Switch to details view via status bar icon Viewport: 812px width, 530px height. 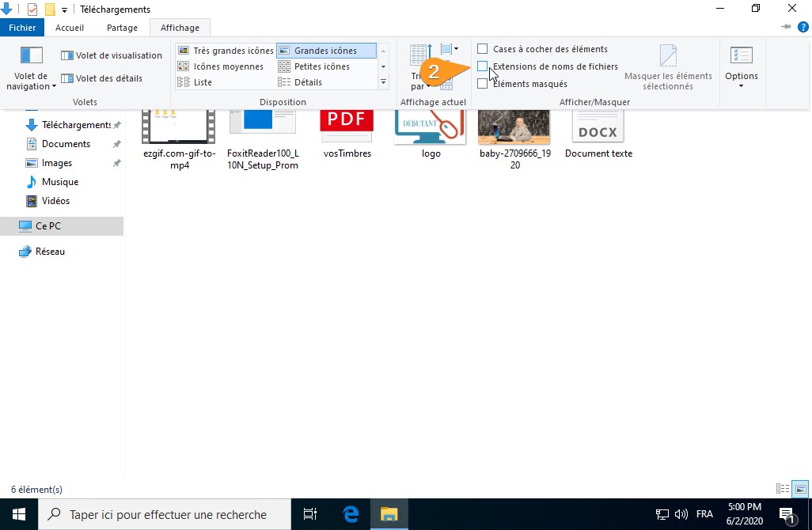pos(783,489)
